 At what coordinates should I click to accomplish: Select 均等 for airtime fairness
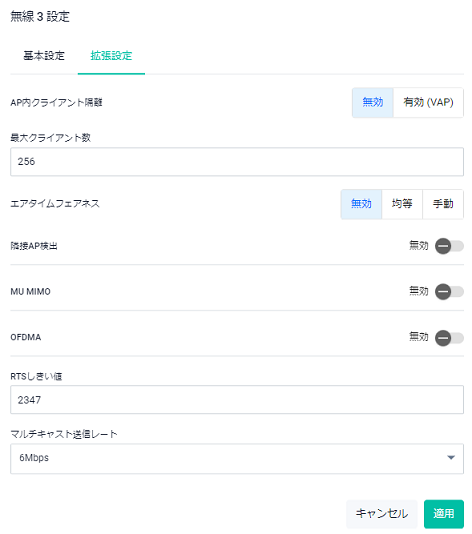402,204
